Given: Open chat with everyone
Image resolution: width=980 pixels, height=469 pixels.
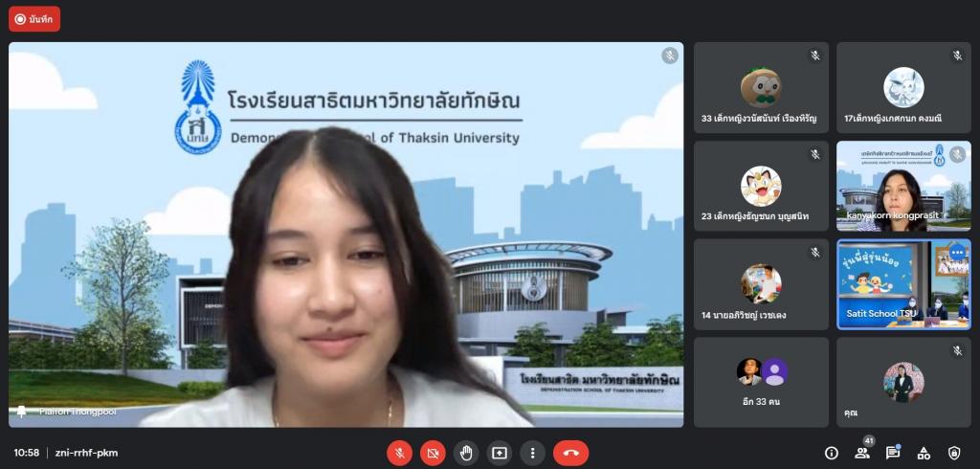Looking at the screenshot, I should coord(893,453).
